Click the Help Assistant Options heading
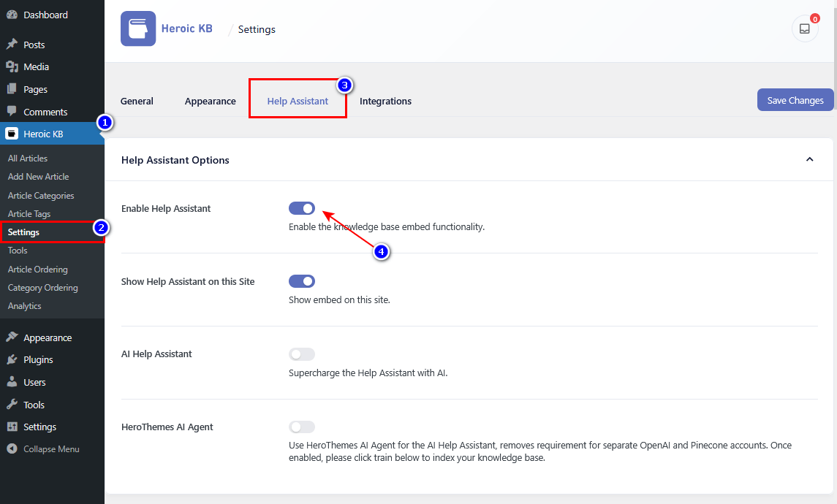Image resolution: width=837 pixels, height=504 pixels. [175, 160]
